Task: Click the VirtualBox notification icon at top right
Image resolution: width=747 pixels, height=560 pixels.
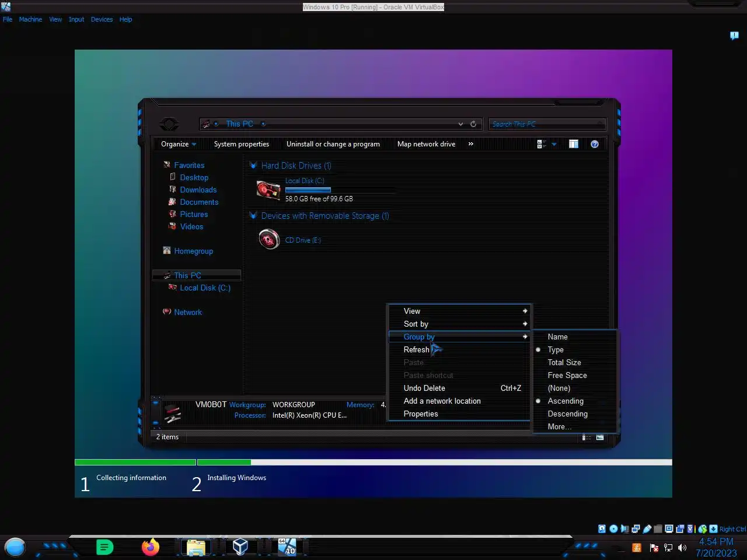Action: [734, 36]
